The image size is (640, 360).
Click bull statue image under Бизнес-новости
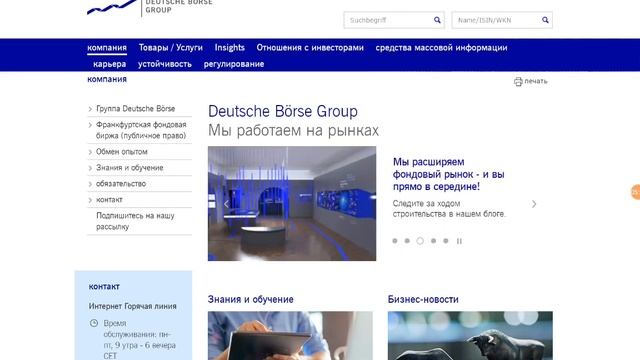[x=470, y=336]
